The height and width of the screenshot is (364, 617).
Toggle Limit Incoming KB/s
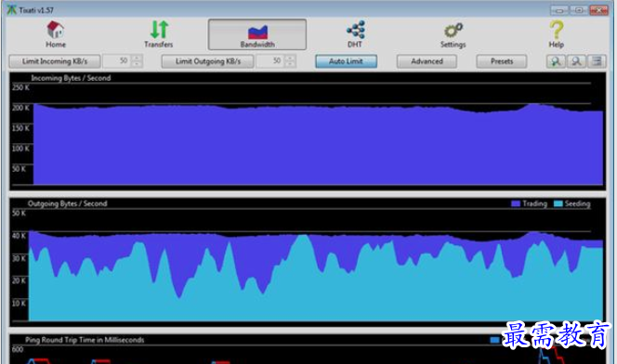pyautogui.click(x=55, y=61)
